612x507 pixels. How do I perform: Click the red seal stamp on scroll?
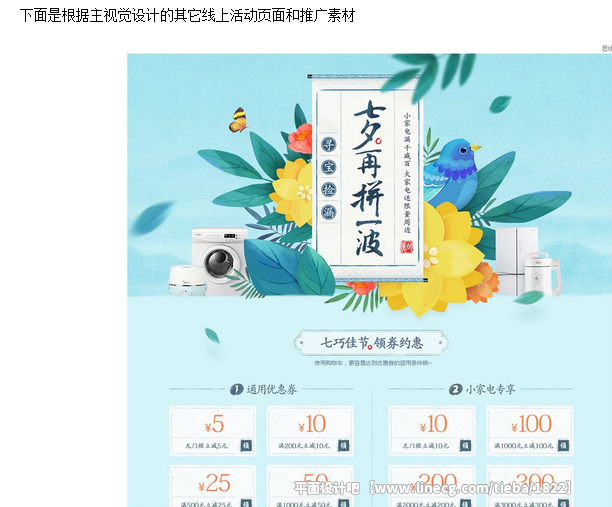click(x=407, y=247)
